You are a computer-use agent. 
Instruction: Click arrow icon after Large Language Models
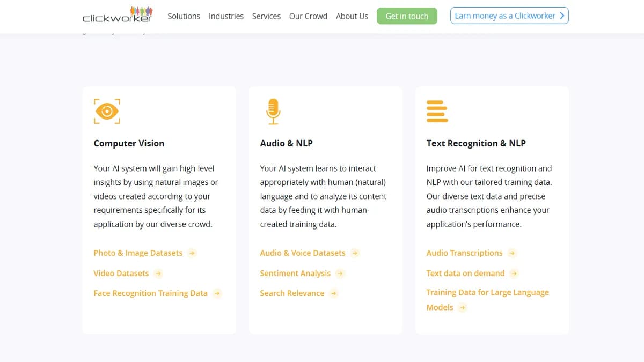point(463,307)
